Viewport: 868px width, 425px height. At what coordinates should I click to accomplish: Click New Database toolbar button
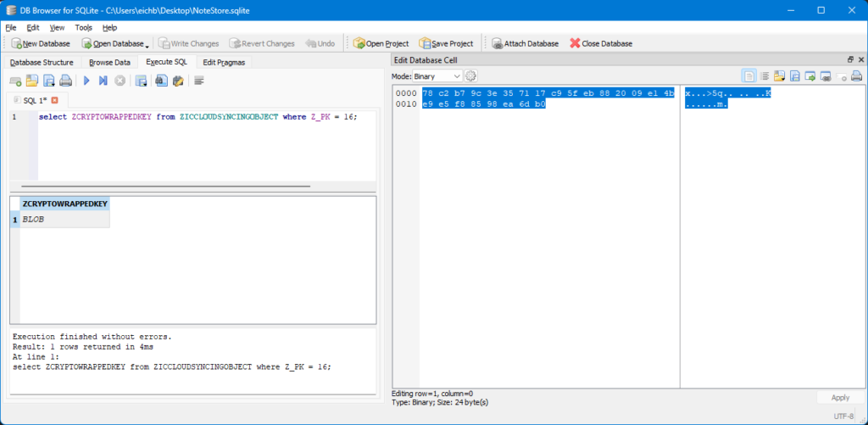41,43
